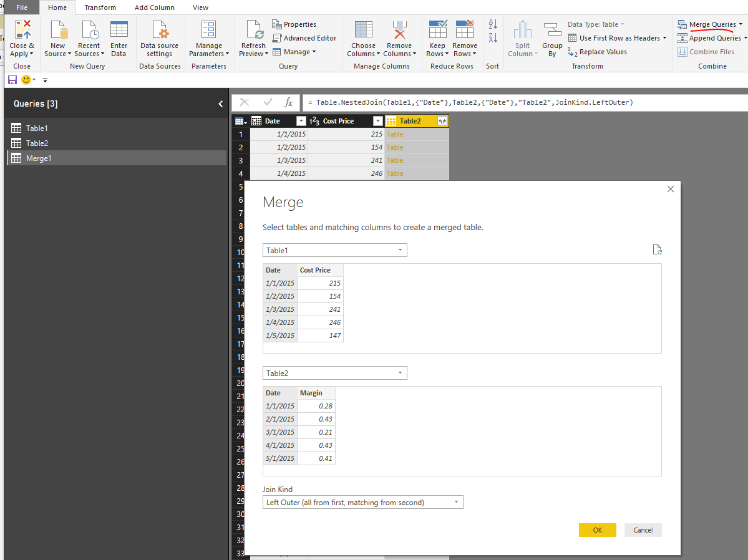Select the Table2 query
Viewport: 748px width, 560px height.
[117, 143]
